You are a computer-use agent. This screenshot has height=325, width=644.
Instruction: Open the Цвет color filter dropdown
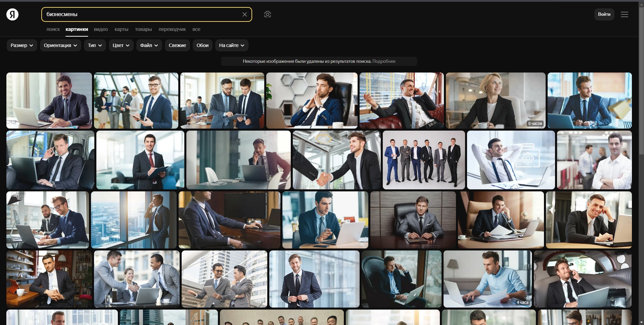point(121,45)
